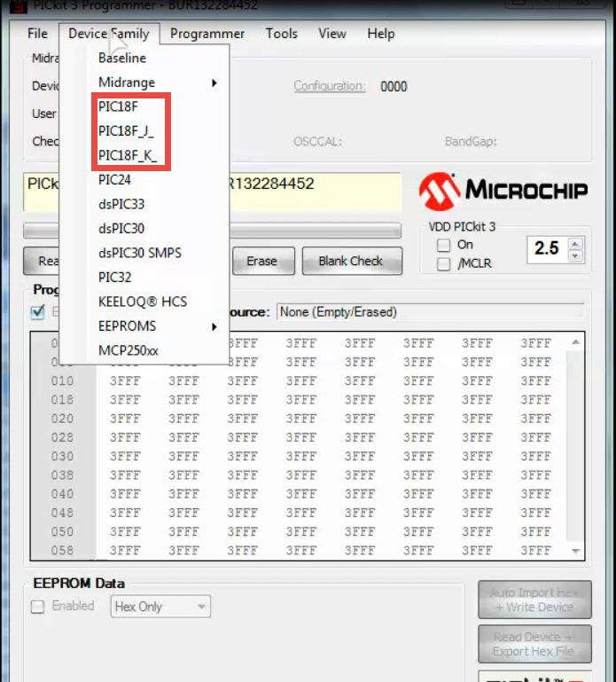The image size is (616, 682).
Task: Choose PIC18F_J_ device family
Action: click(x=144, y=131)
